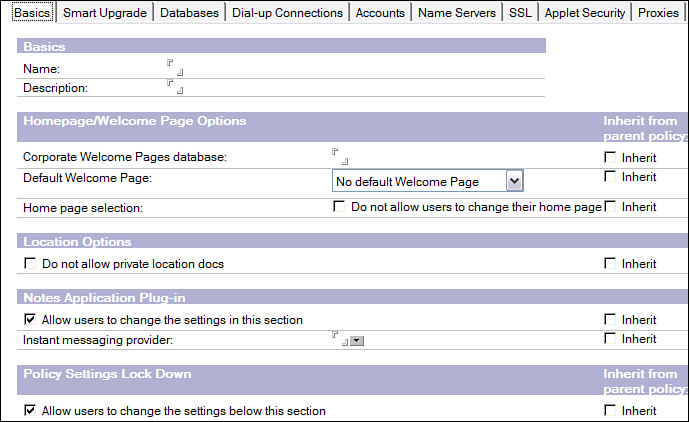Click the Corporate Welcome Pages database field

(x=340, y=158)
